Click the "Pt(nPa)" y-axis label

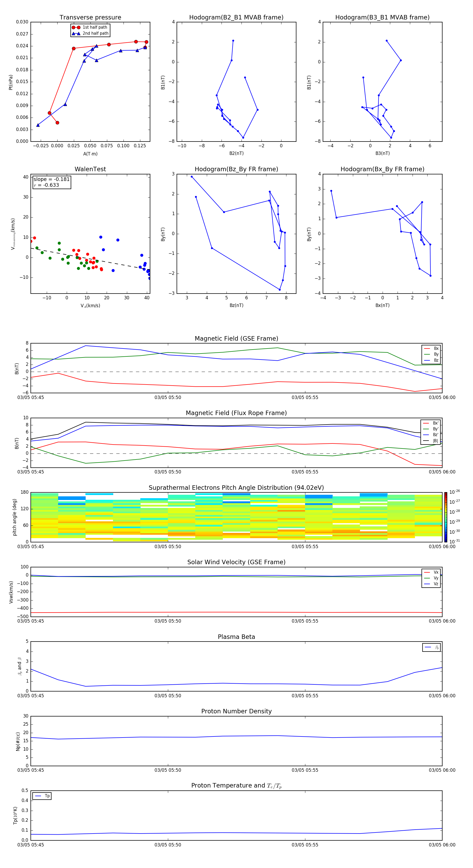tap(11, 82)
